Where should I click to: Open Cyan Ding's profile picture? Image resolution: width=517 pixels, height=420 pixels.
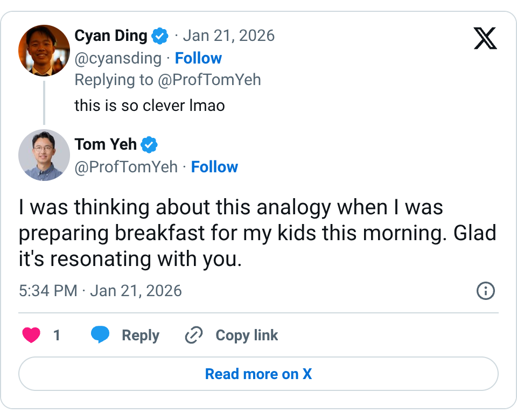point(44,51)
